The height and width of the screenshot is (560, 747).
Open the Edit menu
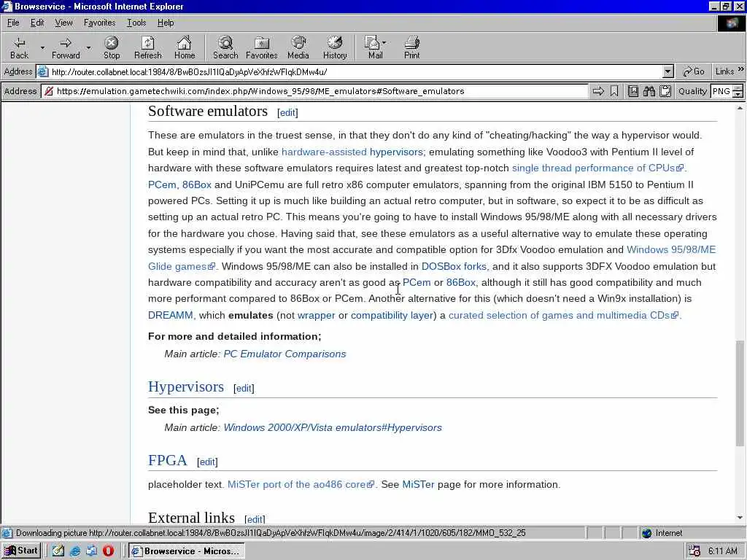coord(37,23)
